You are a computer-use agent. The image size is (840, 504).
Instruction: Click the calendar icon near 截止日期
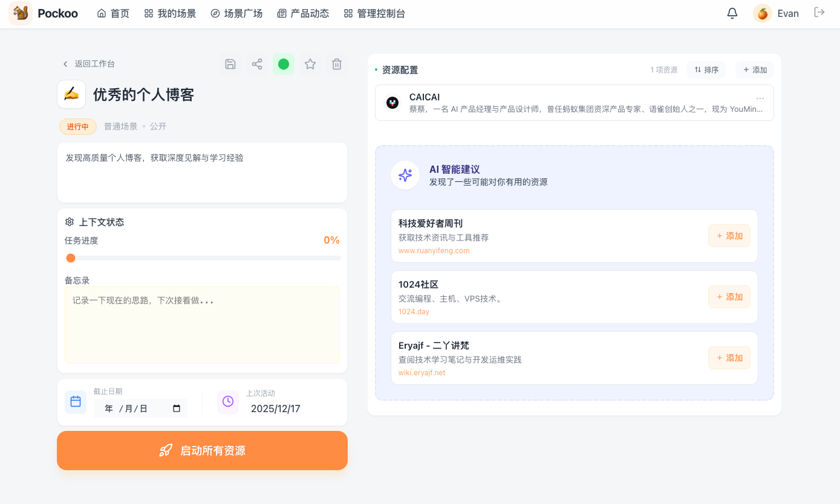pos(75,401)
